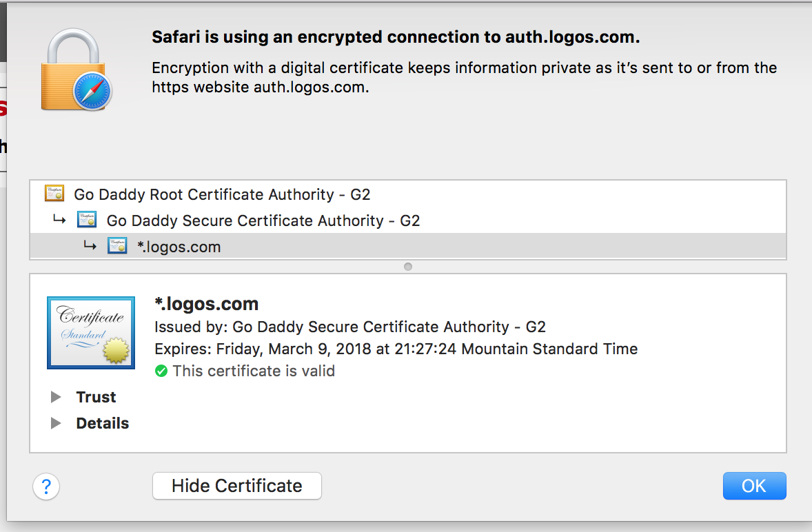
Task: Click the bold *.logos.com certificate title
Action: [x=207, y=304]
